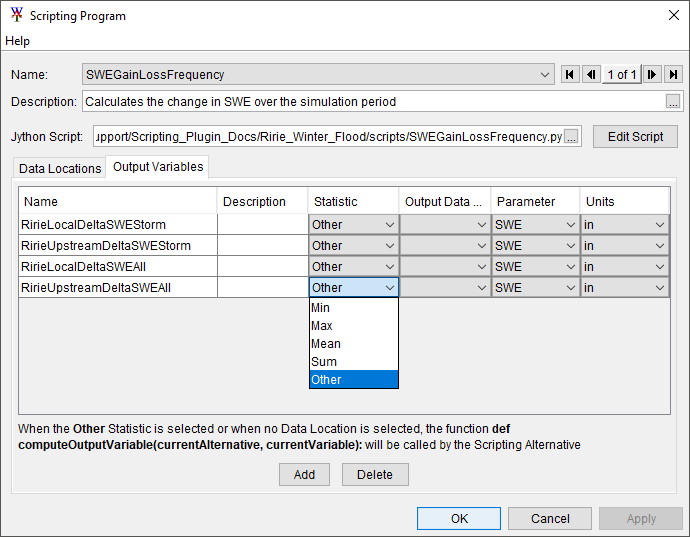Click the Description text field

coord(372,102)
